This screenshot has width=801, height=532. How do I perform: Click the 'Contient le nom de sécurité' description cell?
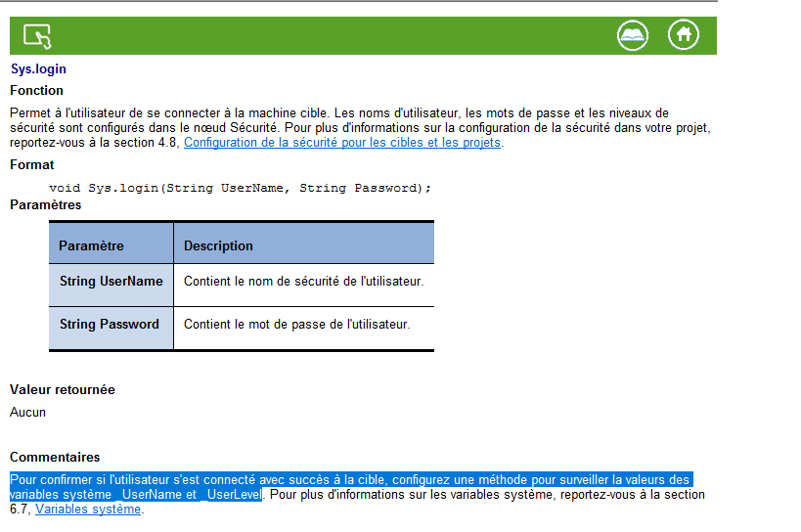[303, 282]
